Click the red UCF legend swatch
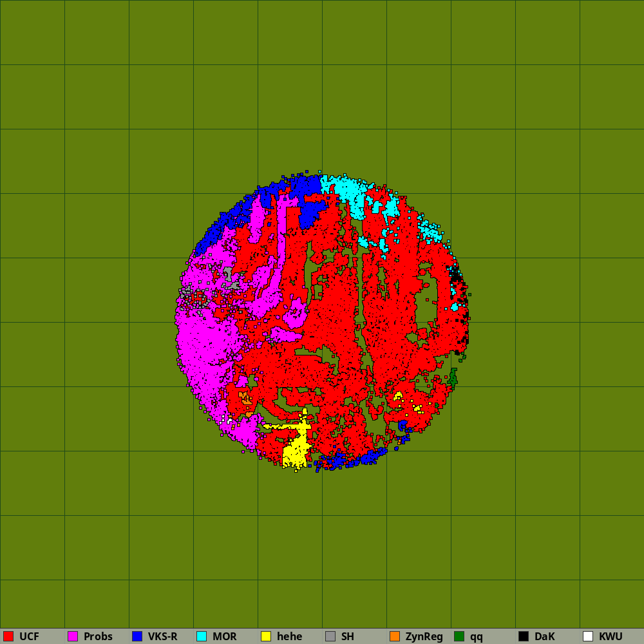The width and height of the screenshot is (644, 644). (x=8, y=636)
